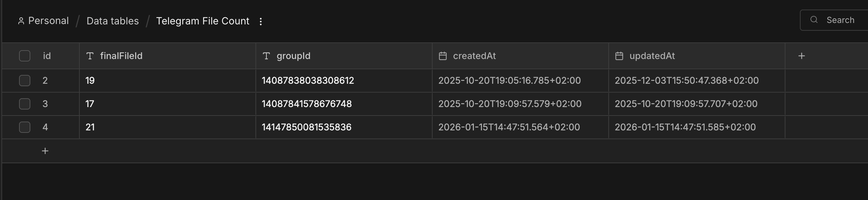Click the calendar icon beside createdAt
The width and height of the screenshot is (868, 200).
[x=443, y=56]
